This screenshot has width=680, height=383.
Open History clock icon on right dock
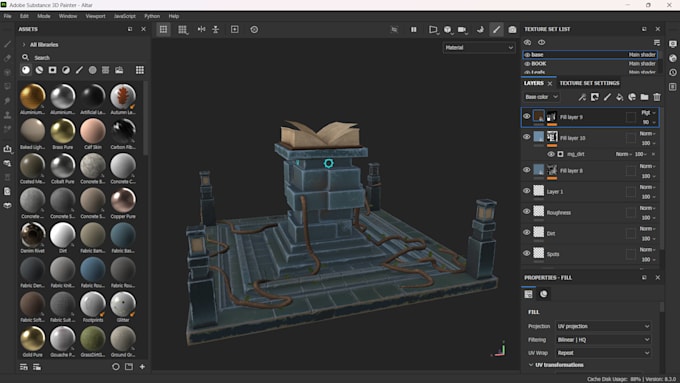pyautogui.click(x=673, y=72)
